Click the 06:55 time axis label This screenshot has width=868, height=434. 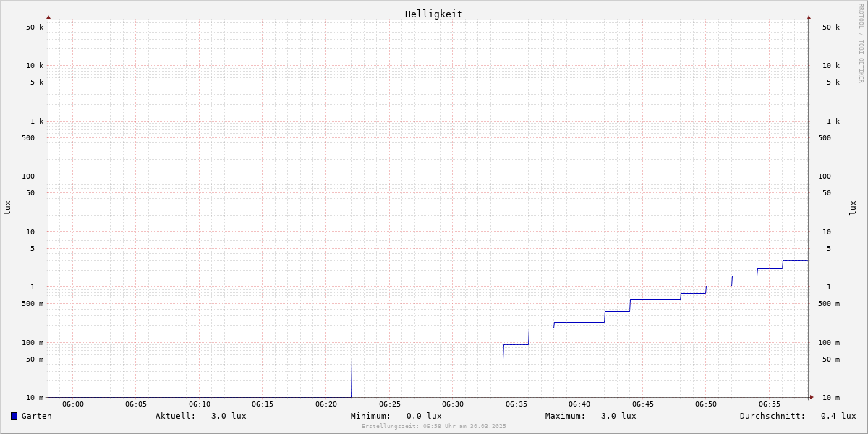point(770,404)
